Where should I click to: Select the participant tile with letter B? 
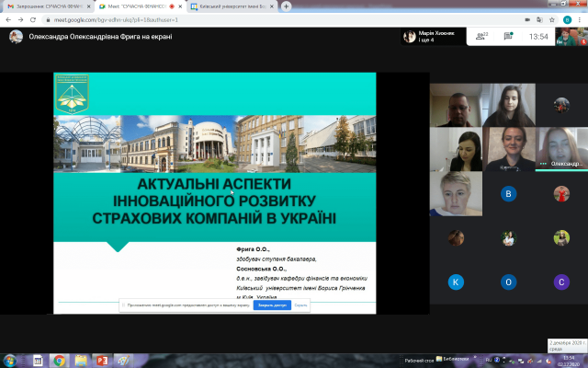[508, 194]
